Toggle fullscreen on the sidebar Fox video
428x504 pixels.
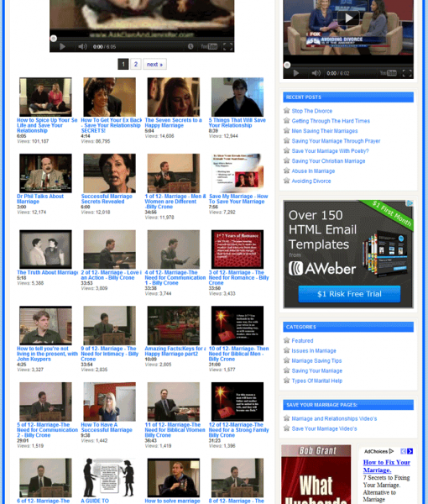coord(407,73)
